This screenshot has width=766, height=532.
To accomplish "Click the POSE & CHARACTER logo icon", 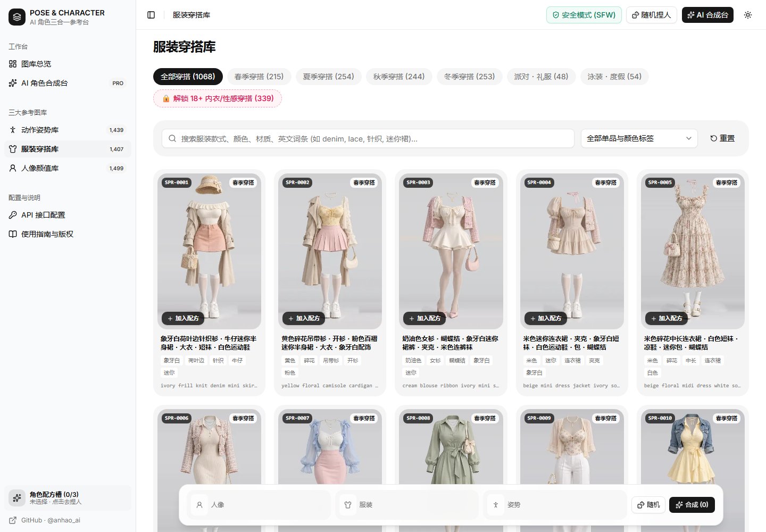I will coord(17,17).
